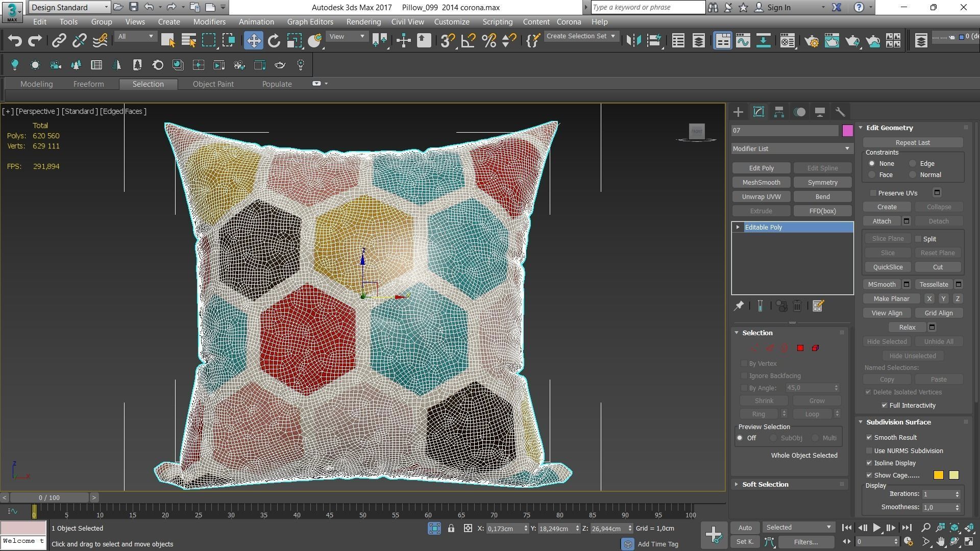Click Configure Modifier Sets icon
Screen dimensions: 980x551
point(818,306)
